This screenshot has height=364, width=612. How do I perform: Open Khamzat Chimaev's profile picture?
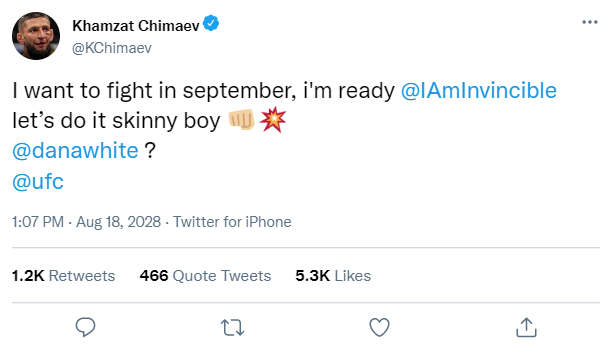point(36,36)
